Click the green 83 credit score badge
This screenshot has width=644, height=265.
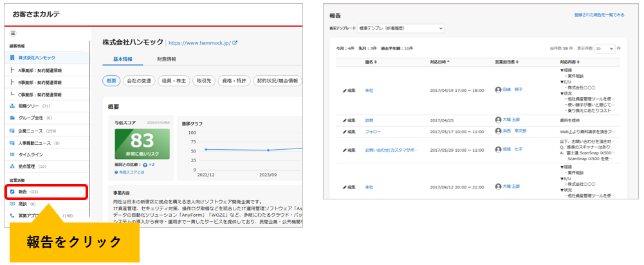coord(142,144)
